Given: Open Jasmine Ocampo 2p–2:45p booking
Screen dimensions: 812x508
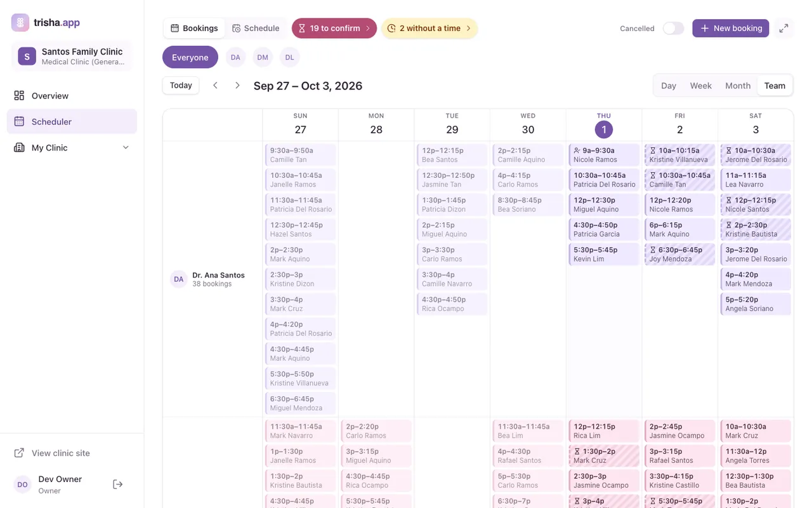Looking at the screenshot, I should (680, 431).
